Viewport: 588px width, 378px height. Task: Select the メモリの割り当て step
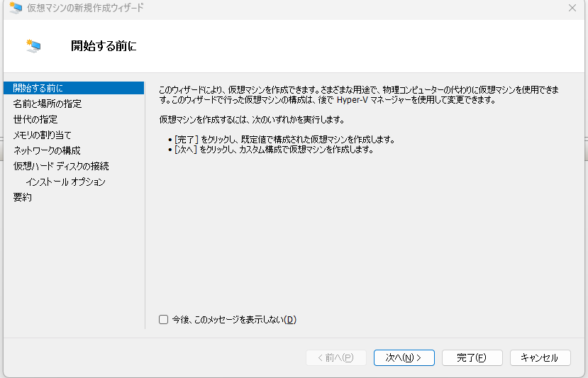[x=43, y=135]
